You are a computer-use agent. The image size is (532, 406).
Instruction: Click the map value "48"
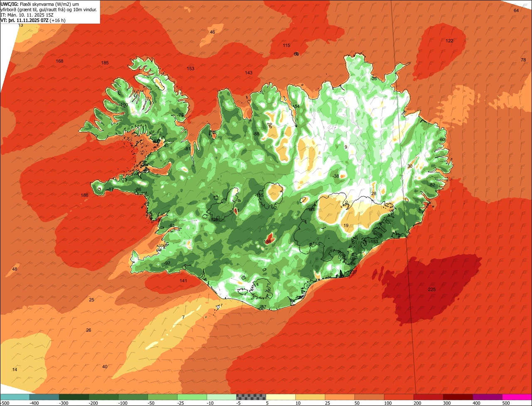point(15,269)
